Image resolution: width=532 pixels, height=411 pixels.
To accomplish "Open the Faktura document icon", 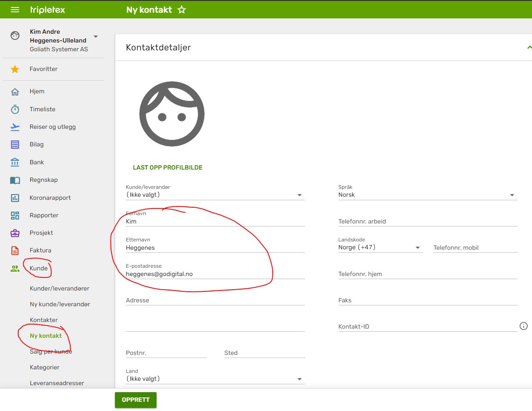I will click(15, 250).
